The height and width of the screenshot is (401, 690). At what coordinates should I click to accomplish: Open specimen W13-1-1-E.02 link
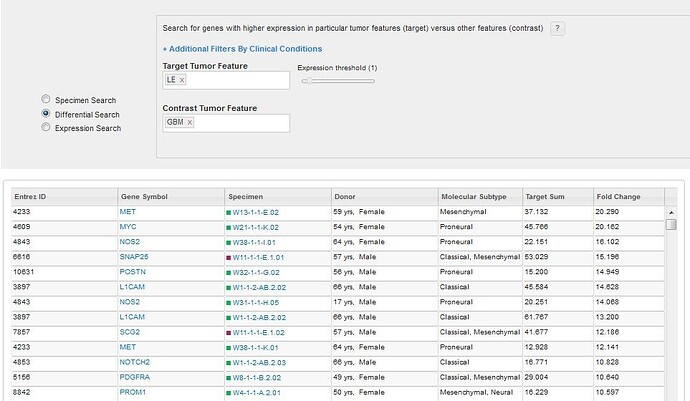(256, 212)
